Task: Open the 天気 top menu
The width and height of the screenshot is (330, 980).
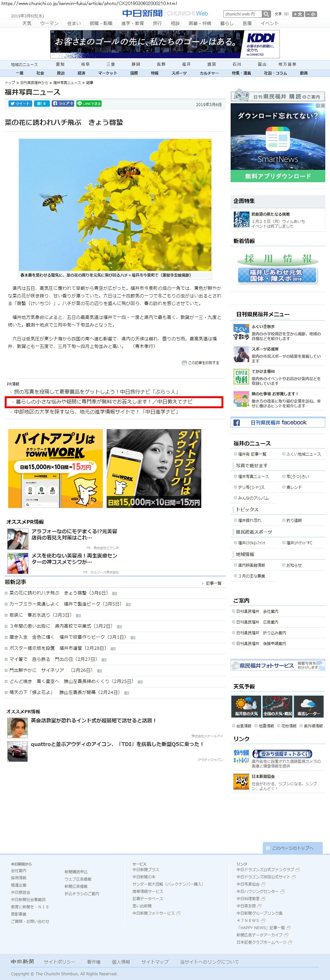Action: tap(27, 23)
